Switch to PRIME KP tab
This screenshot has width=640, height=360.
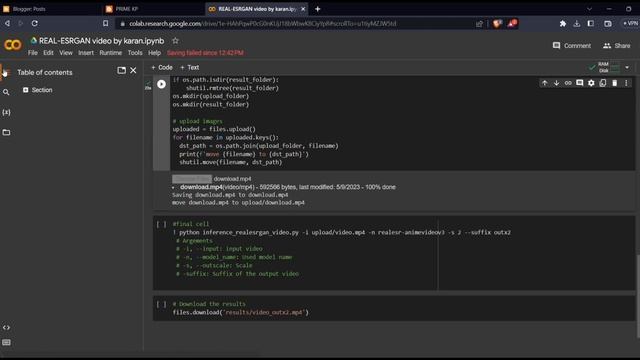tap(153, 9)
